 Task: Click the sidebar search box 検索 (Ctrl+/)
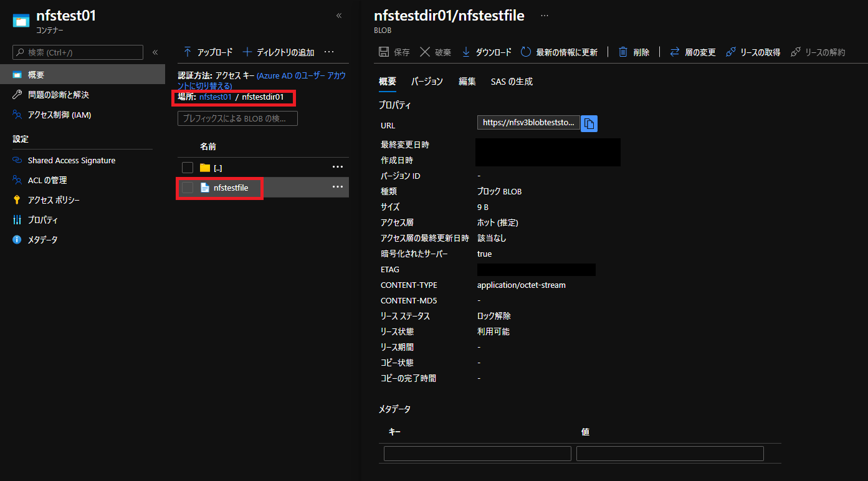coord(78,52)
